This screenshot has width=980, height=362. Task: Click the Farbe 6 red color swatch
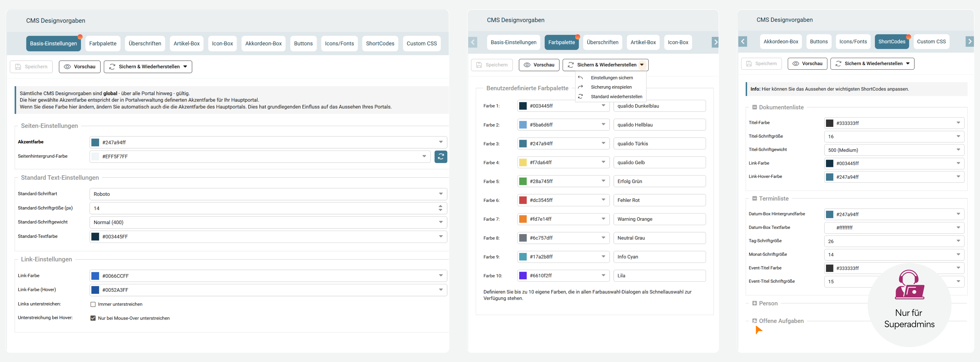(x=523, y=200)
